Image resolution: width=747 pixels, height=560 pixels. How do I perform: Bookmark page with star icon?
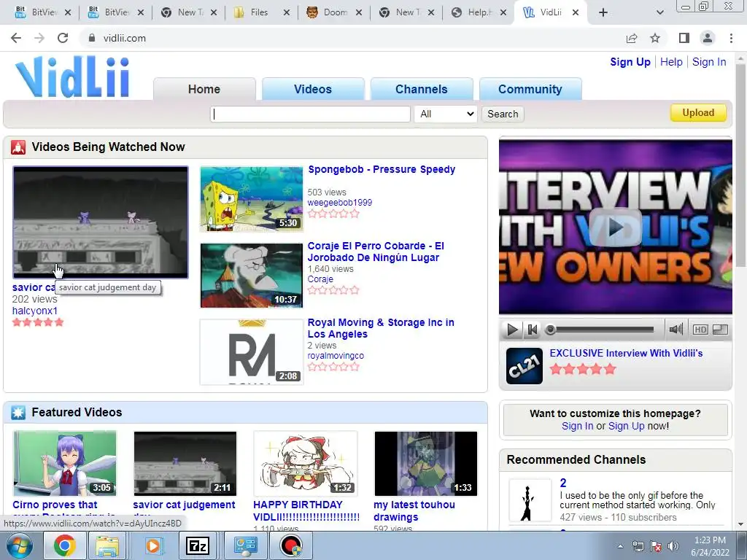pos(655,38)
